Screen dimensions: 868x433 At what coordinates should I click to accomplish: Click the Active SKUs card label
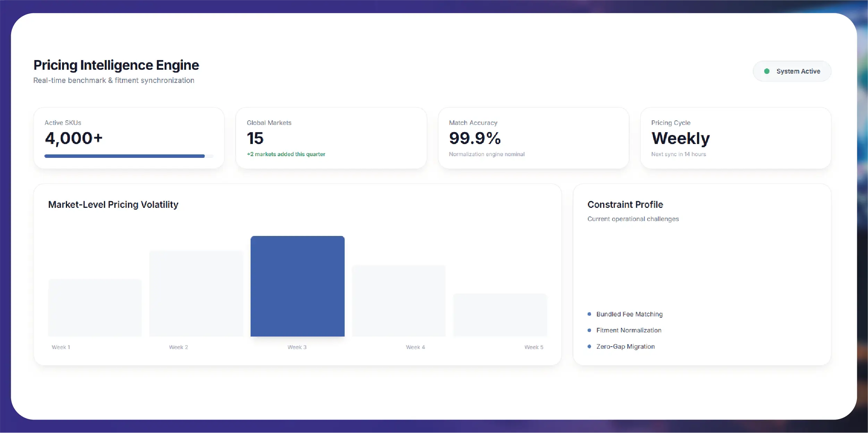[x=63, y=123]
